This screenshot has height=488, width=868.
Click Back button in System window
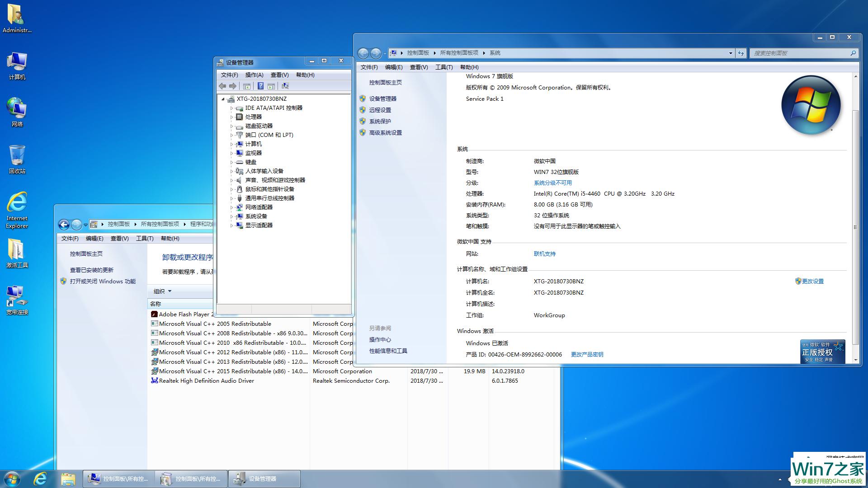click(363, 53)
